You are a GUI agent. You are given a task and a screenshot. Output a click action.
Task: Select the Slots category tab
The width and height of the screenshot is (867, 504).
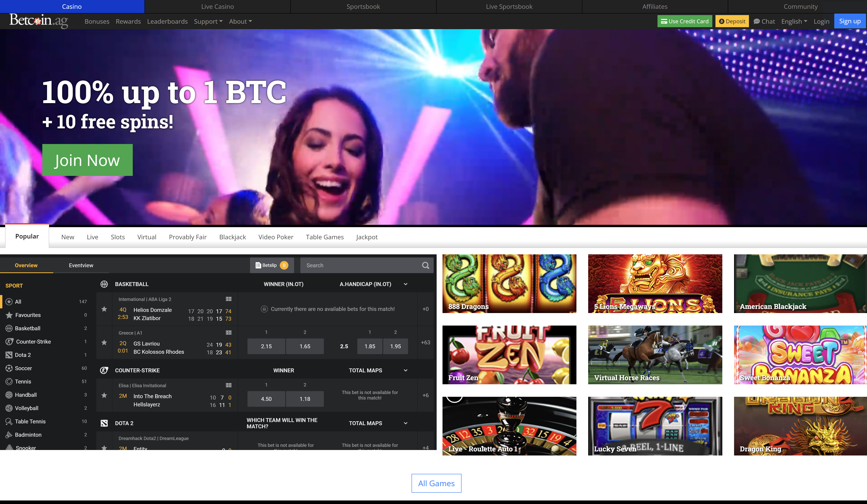118,237
